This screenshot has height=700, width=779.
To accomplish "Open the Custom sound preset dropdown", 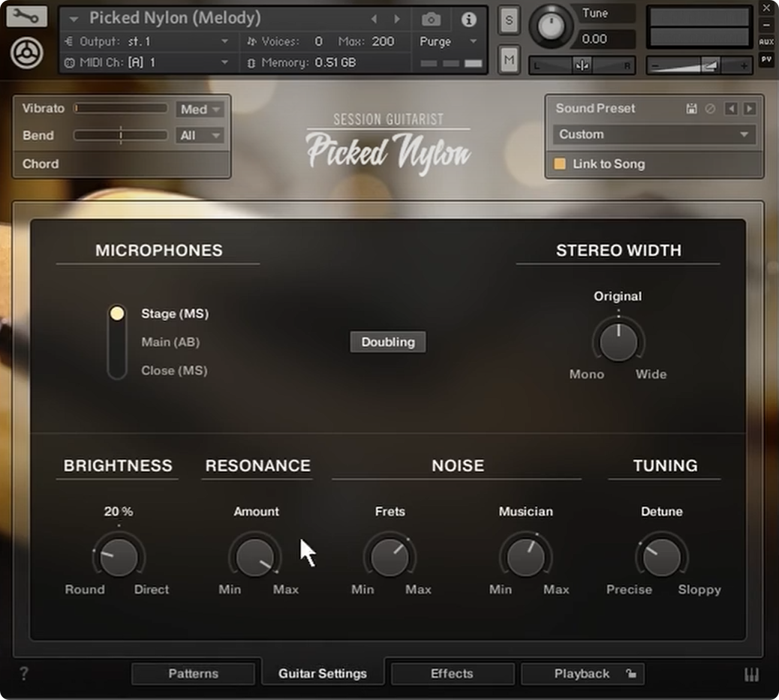I will (x=654, y=134).
